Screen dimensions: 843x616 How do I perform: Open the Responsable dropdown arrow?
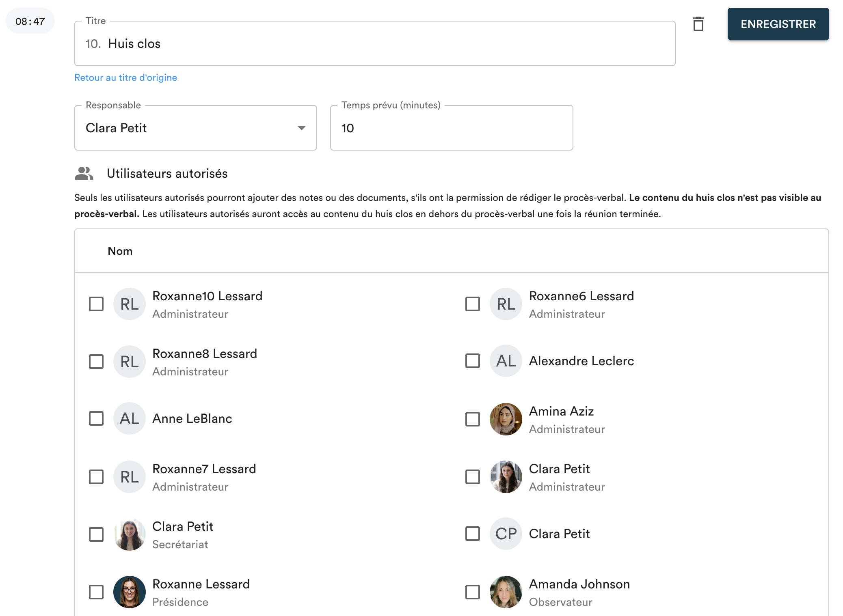(x=301, y=128)
